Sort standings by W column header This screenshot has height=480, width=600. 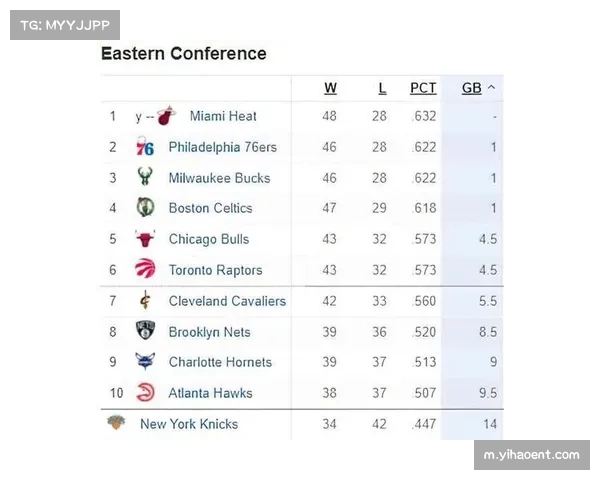pyautogui.click(x=330, y=88)
